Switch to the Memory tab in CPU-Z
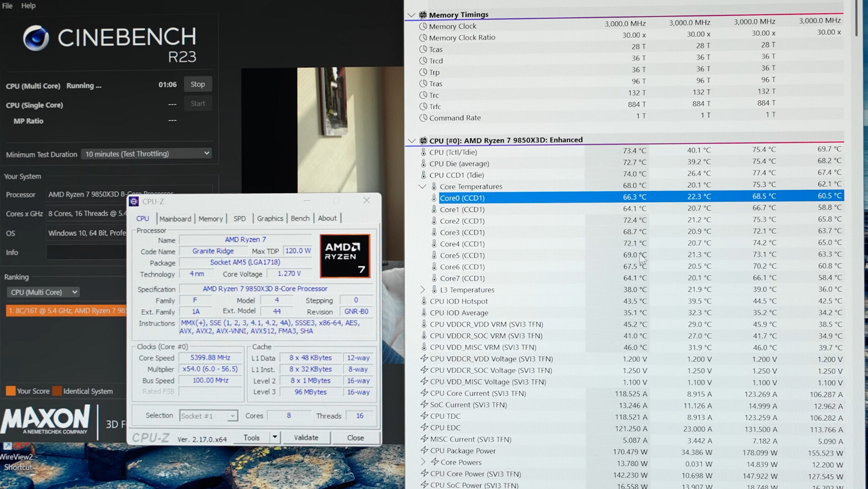This screenshot has height=489, width=868. tap(210, 219)
